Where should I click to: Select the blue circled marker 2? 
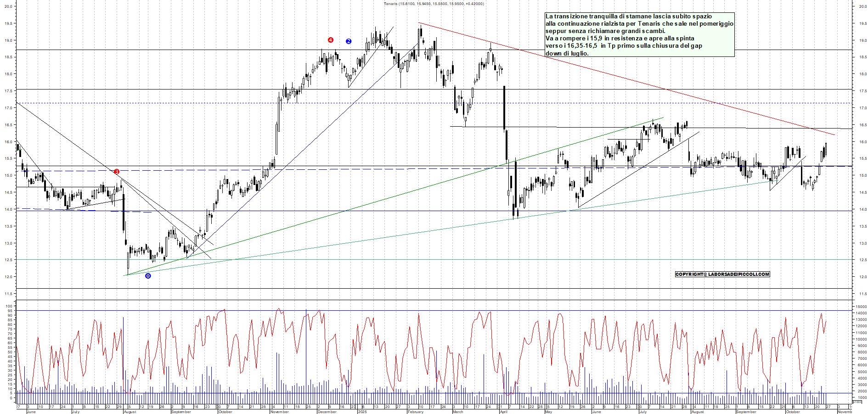click(x=348, y=41)
